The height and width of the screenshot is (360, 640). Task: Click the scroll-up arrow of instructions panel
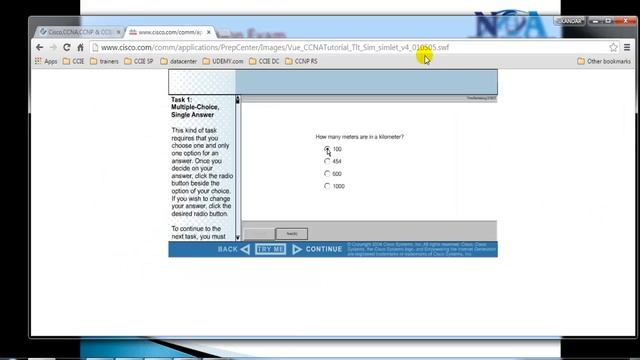tap(238, 99)
